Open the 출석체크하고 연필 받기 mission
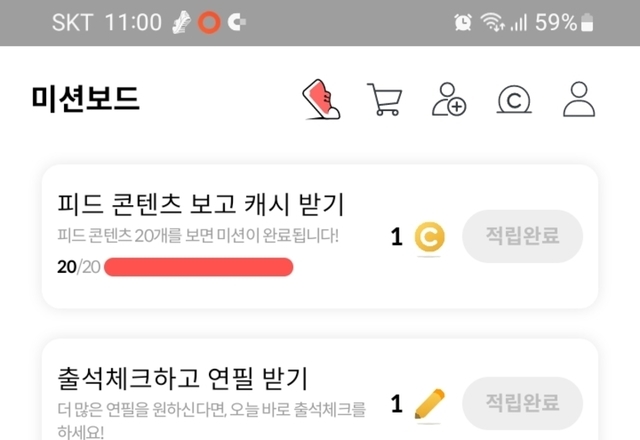640x440 pixels. coord(182,379)
